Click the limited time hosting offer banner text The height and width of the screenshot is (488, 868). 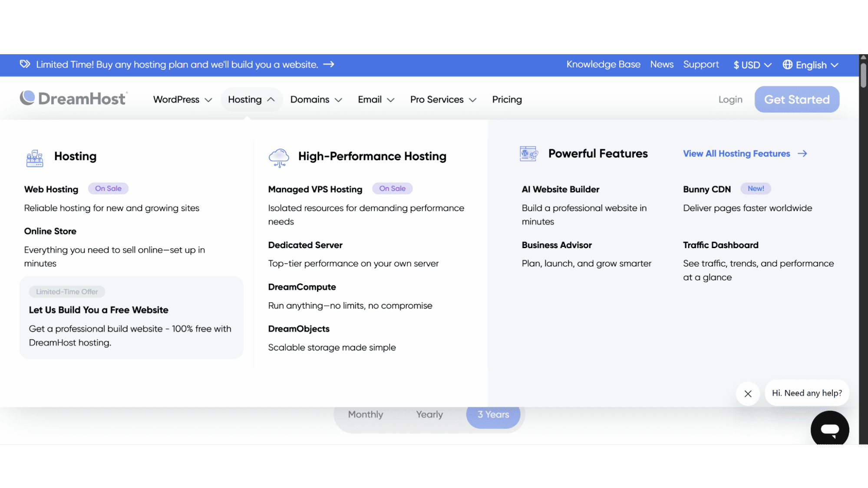tap(177, 64)
